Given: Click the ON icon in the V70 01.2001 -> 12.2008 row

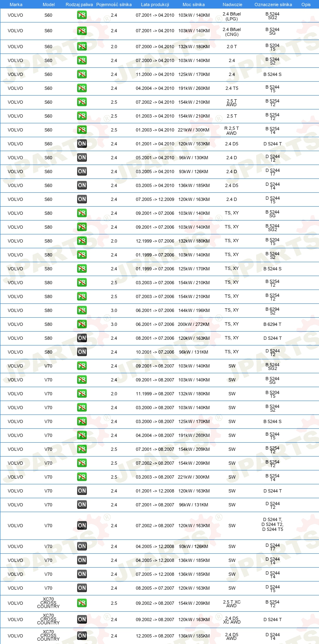Looking at the screenshot, I should pos(82,491).
